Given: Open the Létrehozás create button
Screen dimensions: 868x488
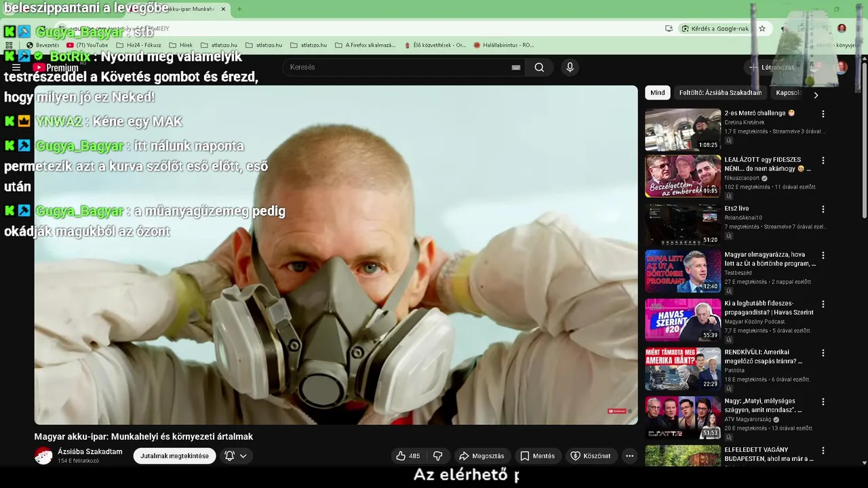Looking at the screenshot, I should pyautogui.click(x=772, y=67).
